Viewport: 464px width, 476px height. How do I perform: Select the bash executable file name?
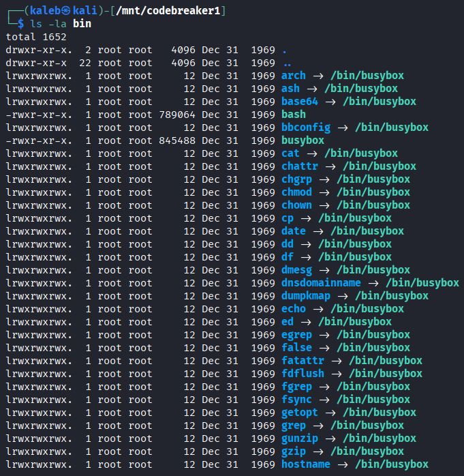(x=294, y=115)
